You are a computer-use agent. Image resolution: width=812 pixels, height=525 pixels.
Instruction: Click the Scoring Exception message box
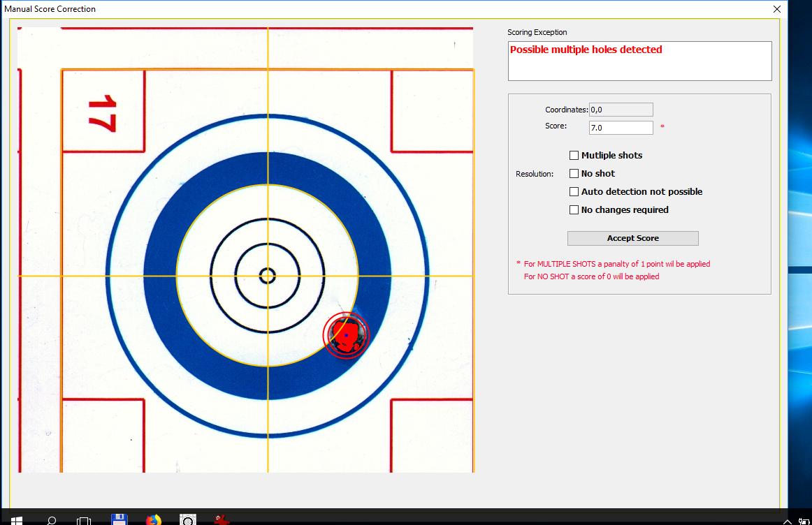[639, 61]
